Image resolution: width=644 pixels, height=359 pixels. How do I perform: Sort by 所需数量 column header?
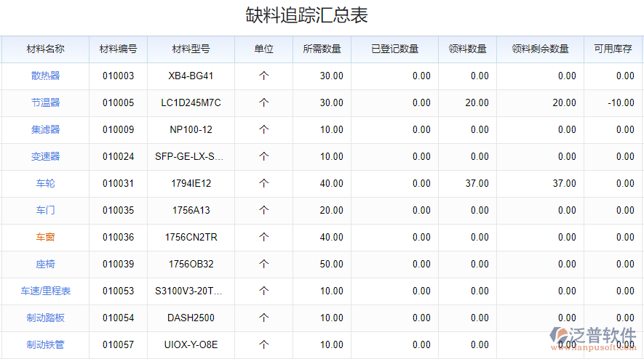[x=322, y=49]
